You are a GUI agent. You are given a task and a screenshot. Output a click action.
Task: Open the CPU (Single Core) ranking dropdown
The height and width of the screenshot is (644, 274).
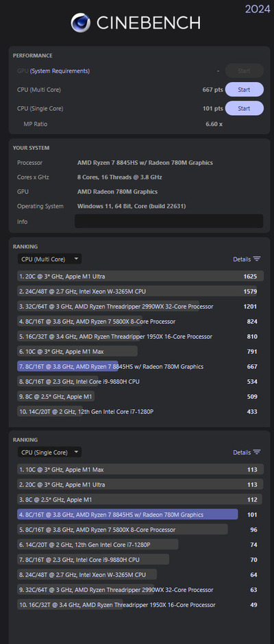click(49, 452)
